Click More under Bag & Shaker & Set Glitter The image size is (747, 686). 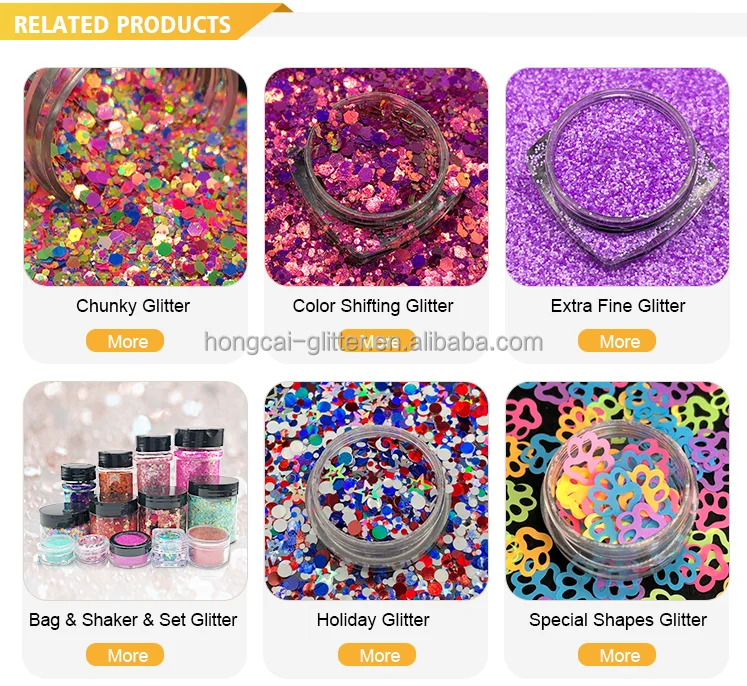125,655
